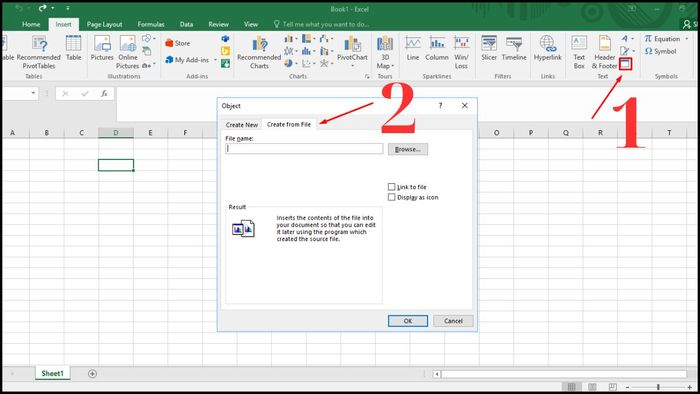
Task: Open the Data ribbon tab
Action: click(x=186, y=24)
